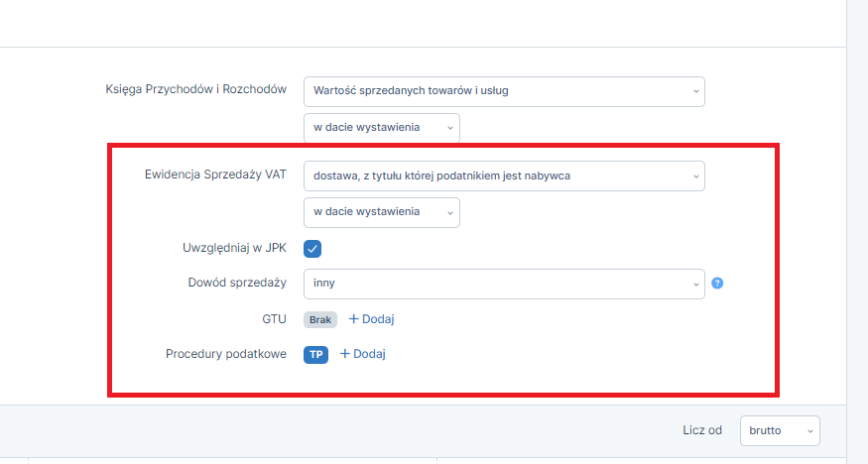Click chevron arrow of Ewidencja Sprzedaży VAT field
Image resolution: width=868 pixels, height=464 pixels.
click(x=695, y=176)
